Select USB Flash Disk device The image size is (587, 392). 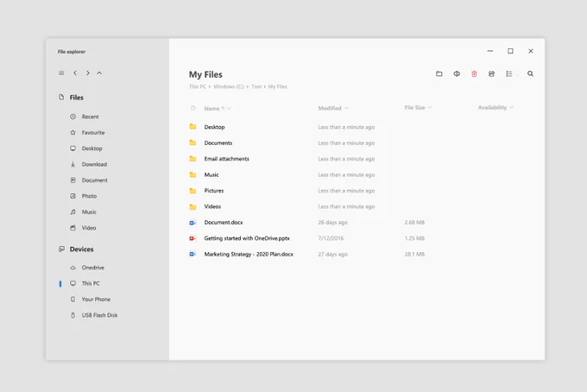tap(93, 315)
